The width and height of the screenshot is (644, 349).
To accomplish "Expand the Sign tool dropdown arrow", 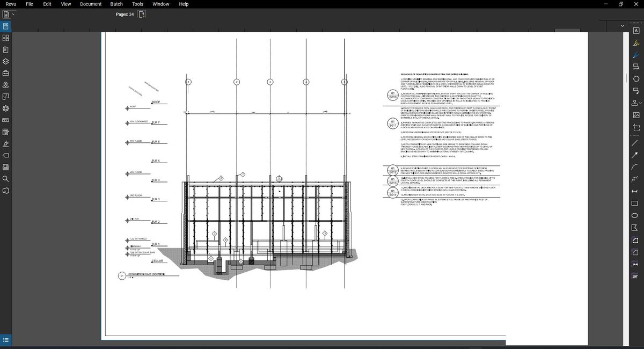I will pyautogui.click(x=641, y=102).
